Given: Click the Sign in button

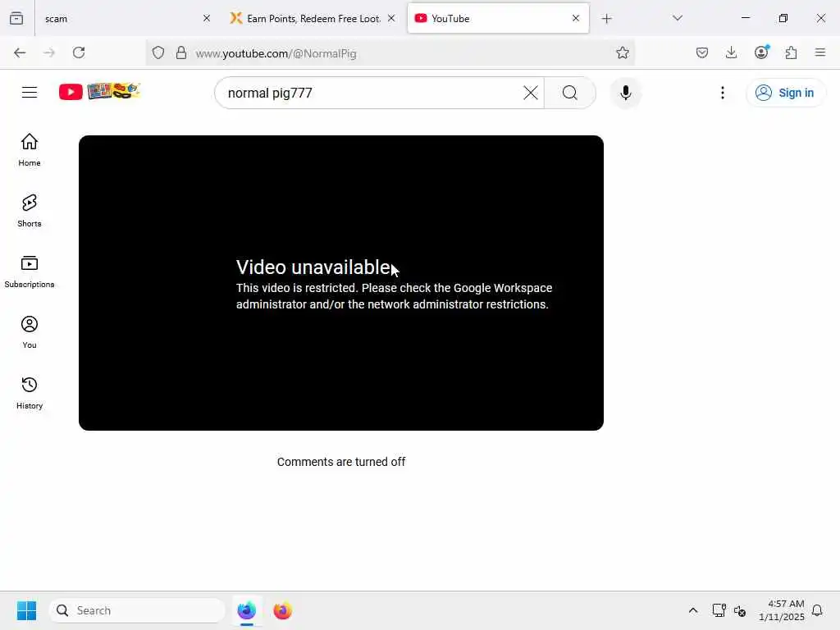Looking at the screenshot, I should 785,93.
